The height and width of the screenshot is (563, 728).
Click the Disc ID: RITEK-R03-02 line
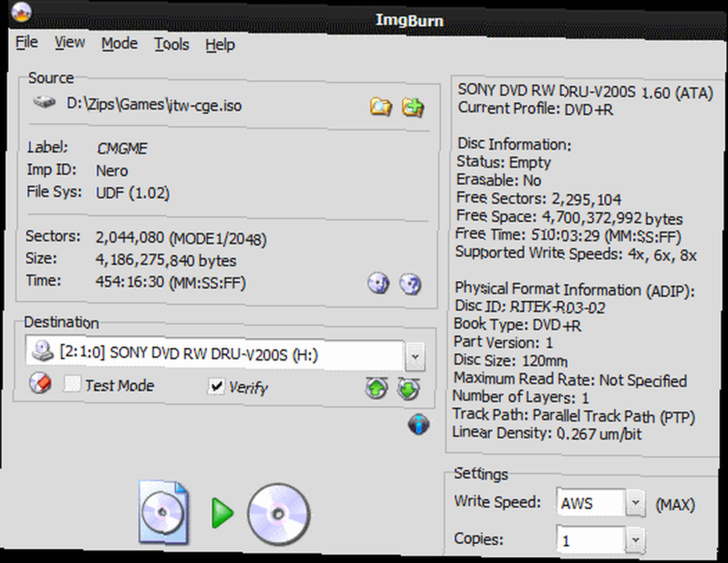[x=530, y=307]
